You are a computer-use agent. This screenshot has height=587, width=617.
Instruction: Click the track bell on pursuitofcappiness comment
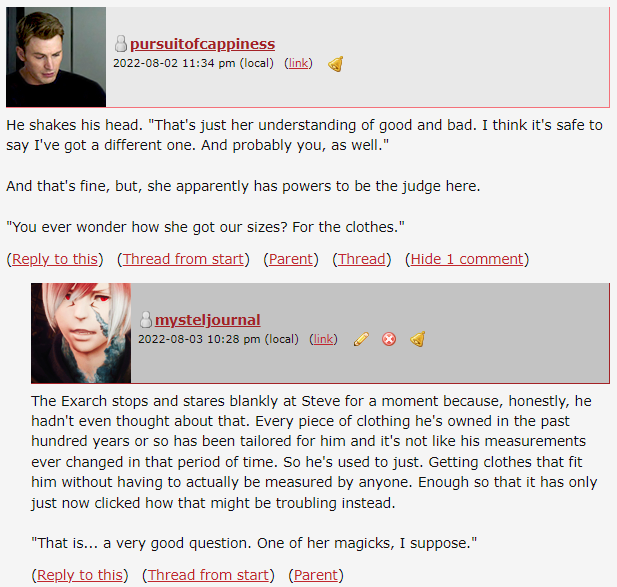coord(336,64)
